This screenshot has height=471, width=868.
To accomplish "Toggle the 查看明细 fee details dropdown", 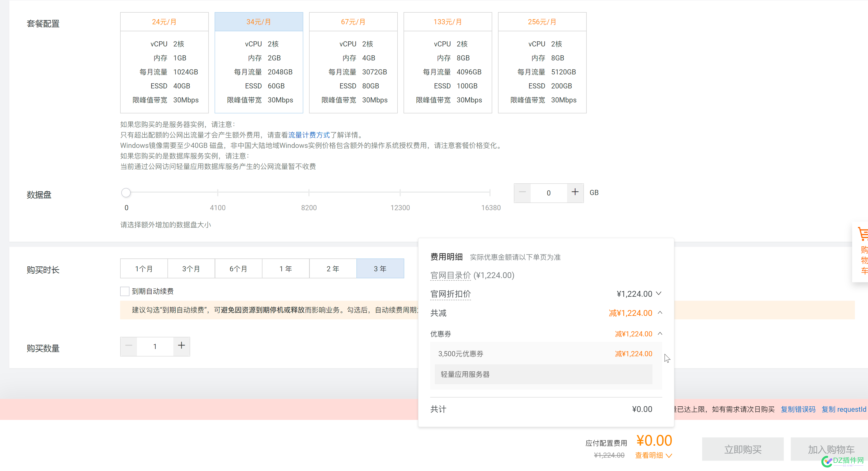I will pyautogui.click(x=653, y=455).
